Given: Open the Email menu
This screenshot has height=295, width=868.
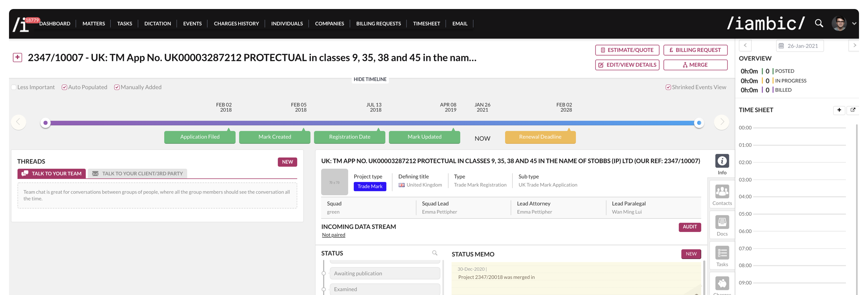Looking at the screenshot, I should [460, 24].
